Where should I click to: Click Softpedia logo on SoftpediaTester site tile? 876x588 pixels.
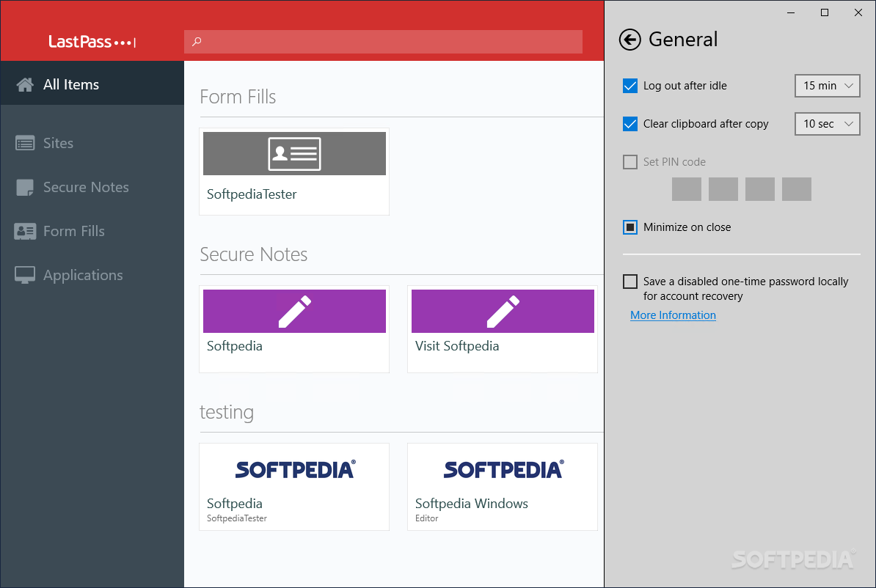point(295,470)
